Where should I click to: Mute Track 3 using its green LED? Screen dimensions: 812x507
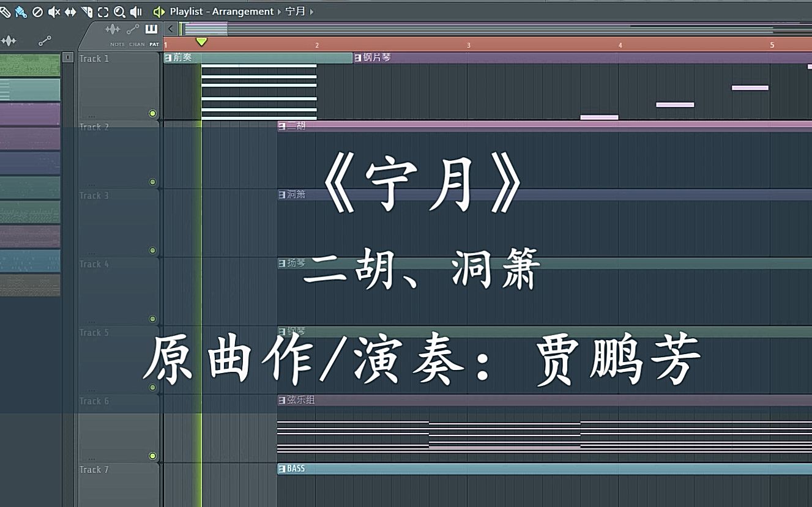152,251
